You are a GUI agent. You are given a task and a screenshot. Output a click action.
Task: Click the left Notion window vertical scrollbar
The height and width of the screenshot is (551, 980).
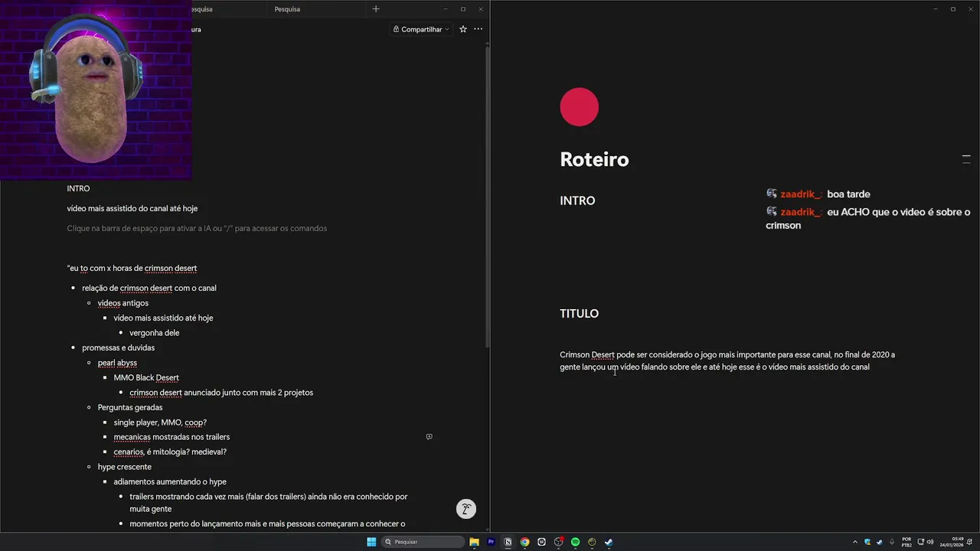(488, 195)
